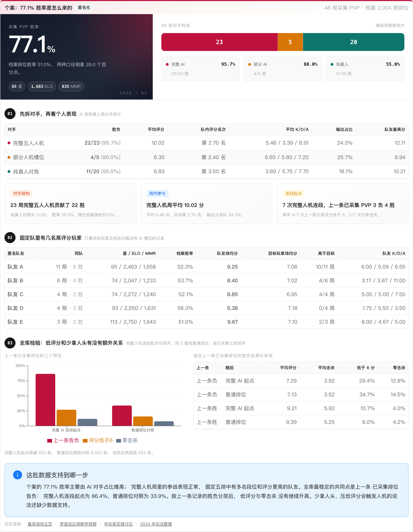Screen dimensions: 413x532
Task: Click the blue info icon in summary box
Action: (x=17, y=475)
